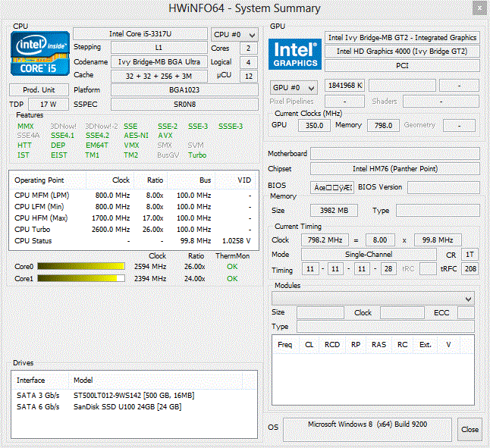Click the Ivy Bridge-MB BGA Ultra codename field

tap(159, 62)
